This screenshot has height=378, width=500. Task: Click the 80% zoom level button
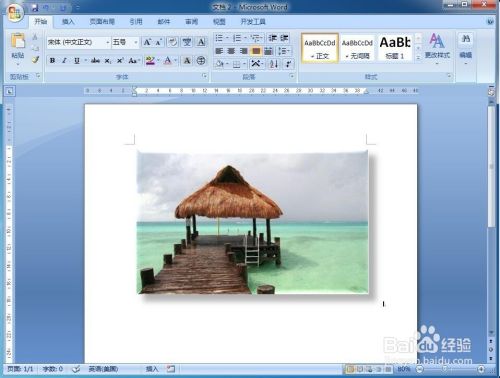404,369
